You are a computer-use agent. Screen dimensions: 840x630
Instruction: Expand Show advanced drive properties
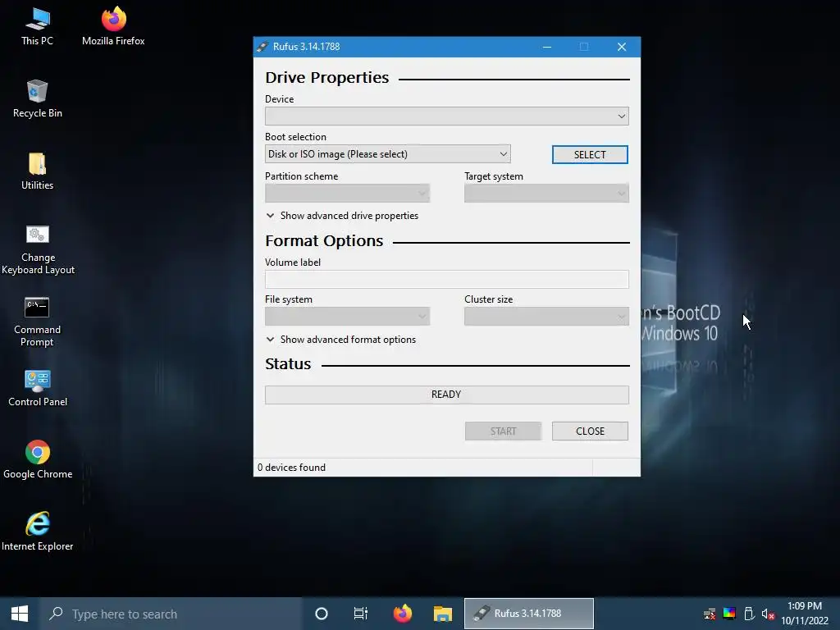click(x=342, y=216)
